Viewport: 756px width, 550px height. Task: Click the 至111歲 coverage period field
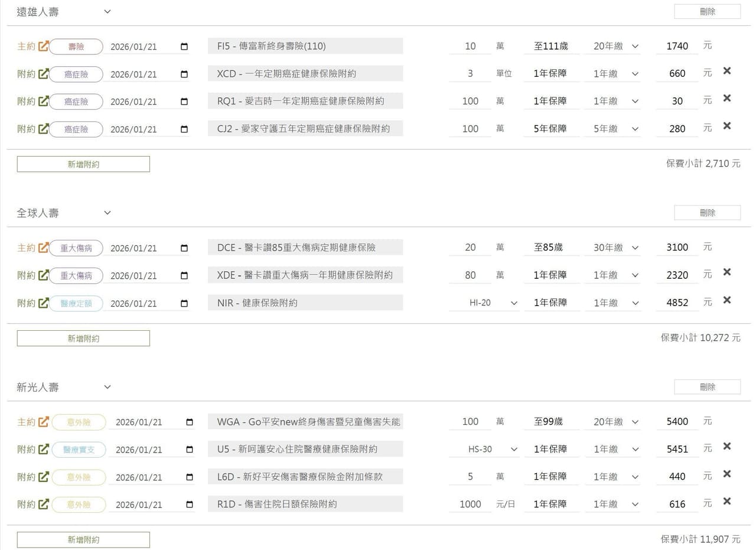551,46
